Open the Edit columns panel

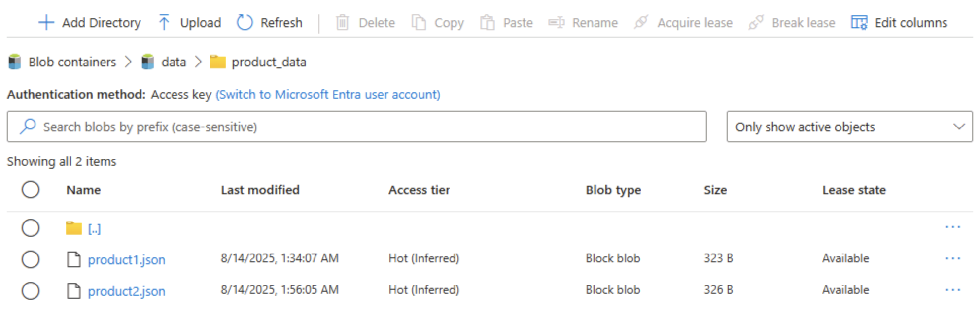[x=899, y=23]
